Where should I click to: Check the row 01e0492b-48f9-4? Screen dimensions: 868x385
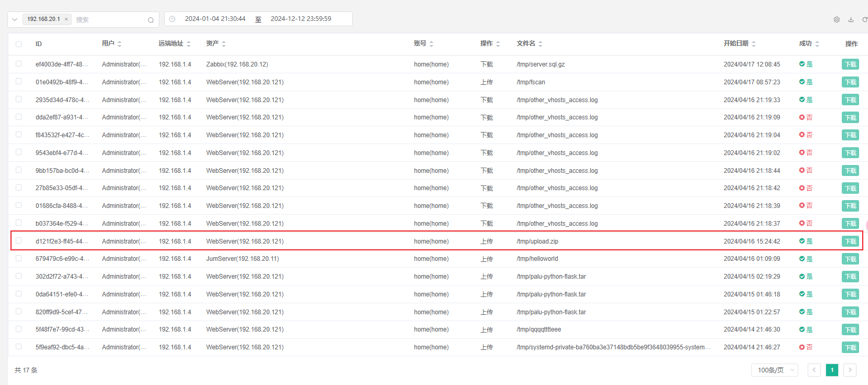[19, 82]
